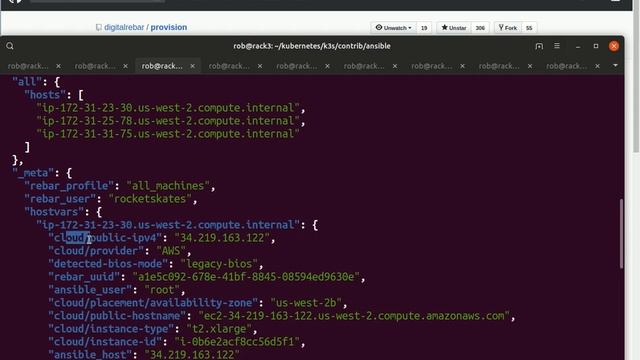Click the "us-west-2b" availability zone value

coord(306,303)
